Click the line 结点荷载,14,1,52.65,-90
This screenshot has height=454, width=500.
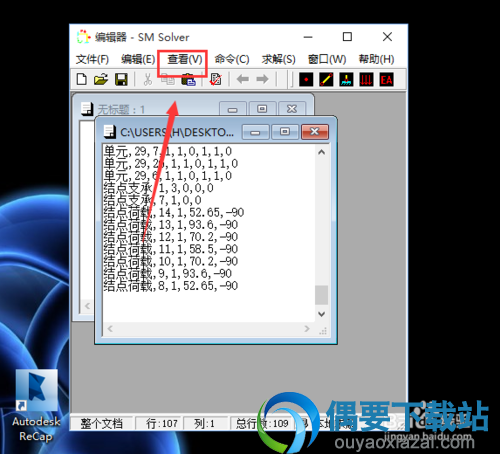pos(174,212)
